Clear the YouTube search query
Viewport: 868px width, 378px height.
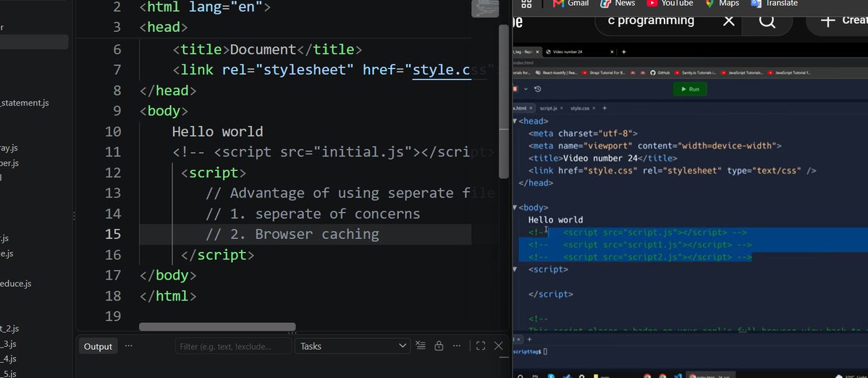pyautogui.click(x=729, y=21)
